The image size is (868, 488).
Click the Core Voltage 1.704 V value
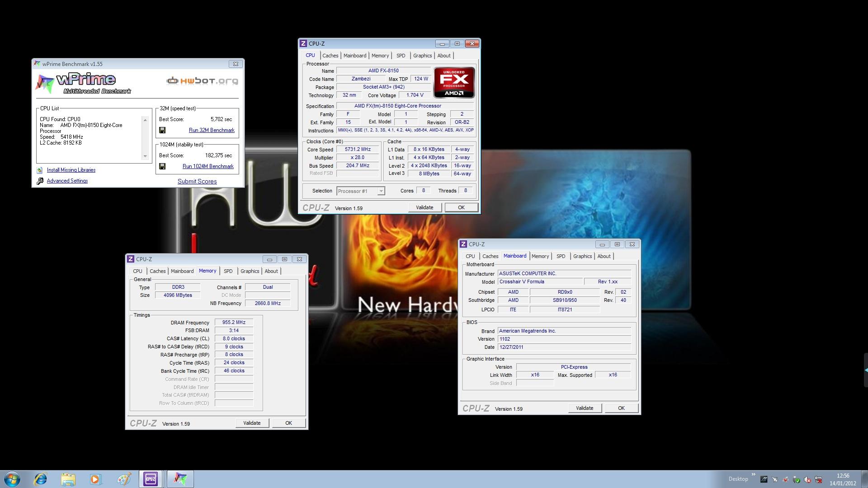(415, 95)
